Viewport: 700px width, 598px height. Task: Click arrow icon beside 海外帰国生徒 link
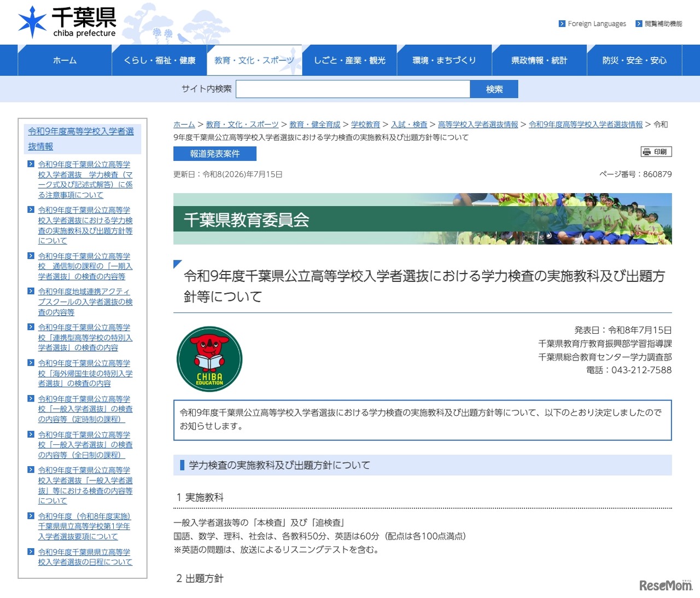[x=31, y=362]
